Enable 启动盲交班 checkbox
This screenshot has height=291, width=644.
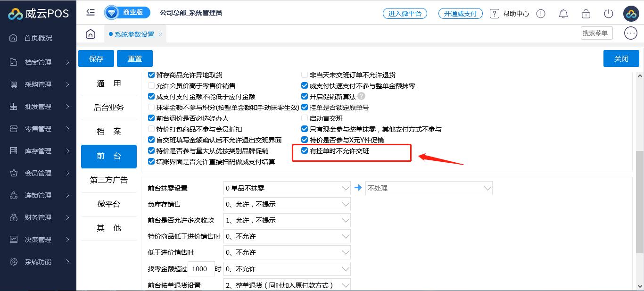pos(305,118)
